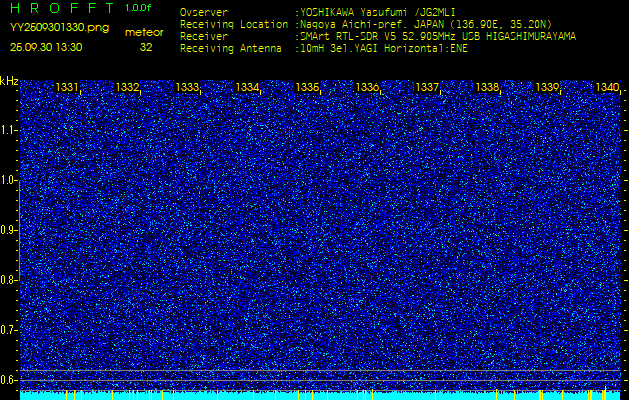Click the HROFFT program title

click(62, 8)
